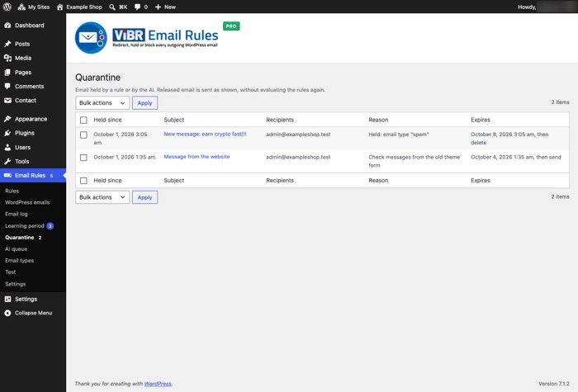Click the Quarantine page heading
This screenshot has width=578, height=392.
pos(97,78)
